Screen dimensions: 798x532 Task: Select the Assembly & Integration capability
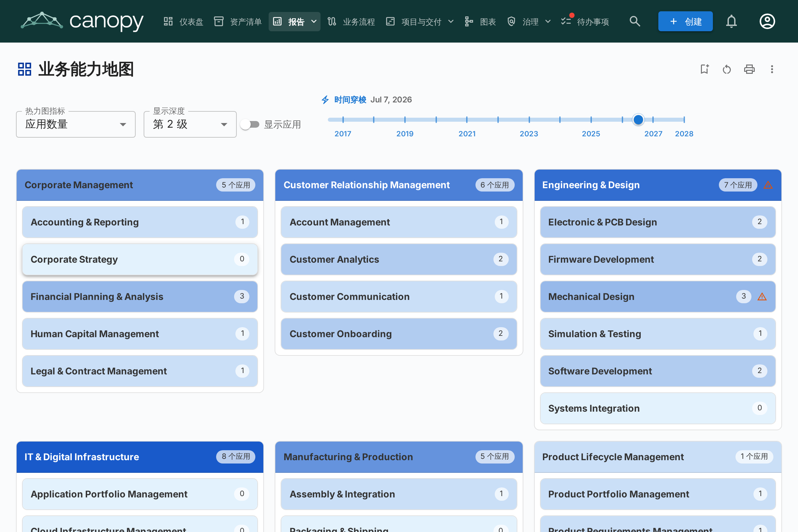[x=399, y=494]
